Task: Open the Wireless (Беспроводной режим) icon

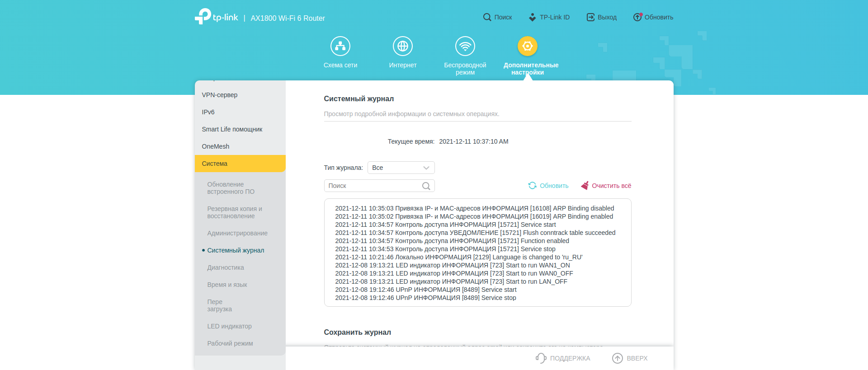Action: pyautogui.click(x=465, y=46)
